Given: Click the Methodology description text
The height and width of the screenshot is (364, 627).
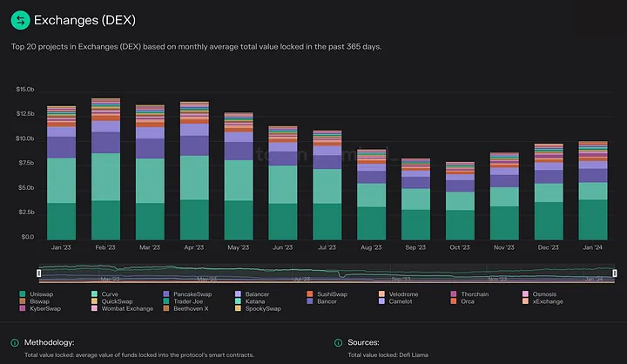Looking at the screenshot, I should pos(139,354).
